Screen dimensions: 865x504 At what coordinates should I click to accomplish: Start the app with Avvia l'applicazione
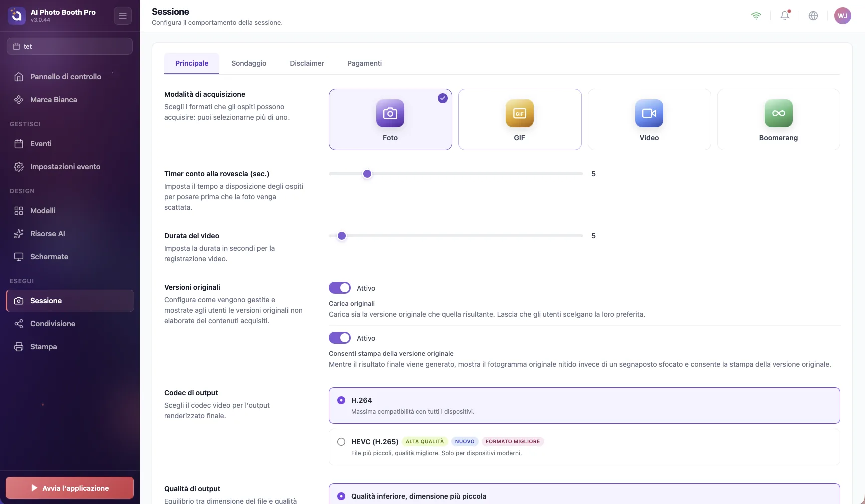click(70, 488)
